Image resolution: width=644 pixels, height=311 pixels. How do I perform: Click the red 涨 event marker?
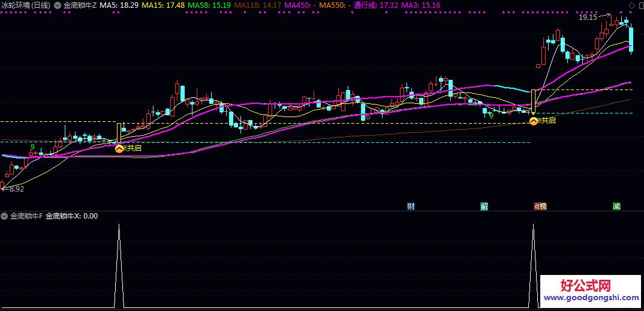tap(536, 207)
